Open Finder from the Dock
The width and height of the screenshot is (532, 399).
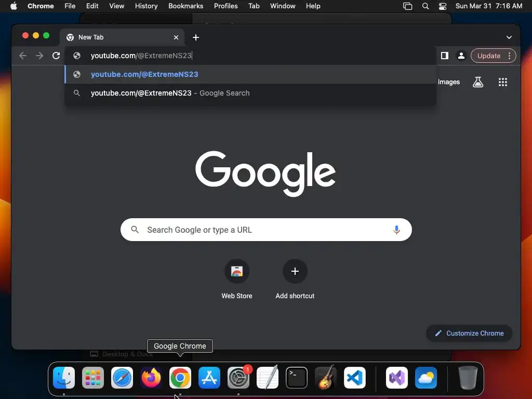[x=64, y=378]
